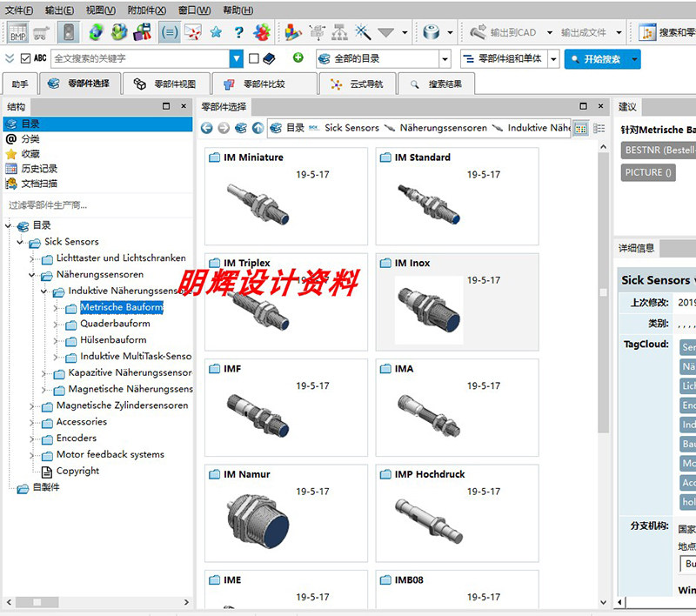The width and height of the screenshot is (696, 616).
Task: Switch to thumbnail grid view icon
Action: coord(580,129)
